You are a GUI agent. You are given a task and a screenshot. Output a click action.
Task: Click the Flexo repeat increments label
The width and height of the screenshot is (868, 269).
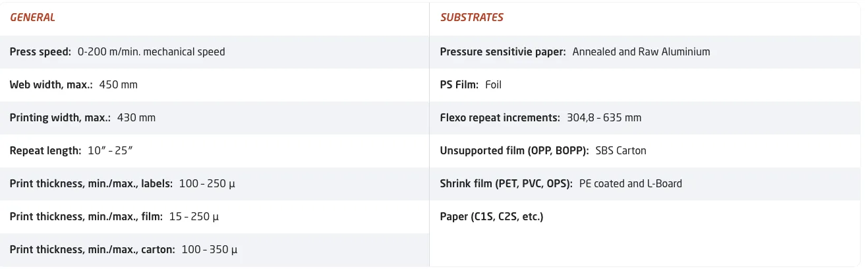[500, 117]
